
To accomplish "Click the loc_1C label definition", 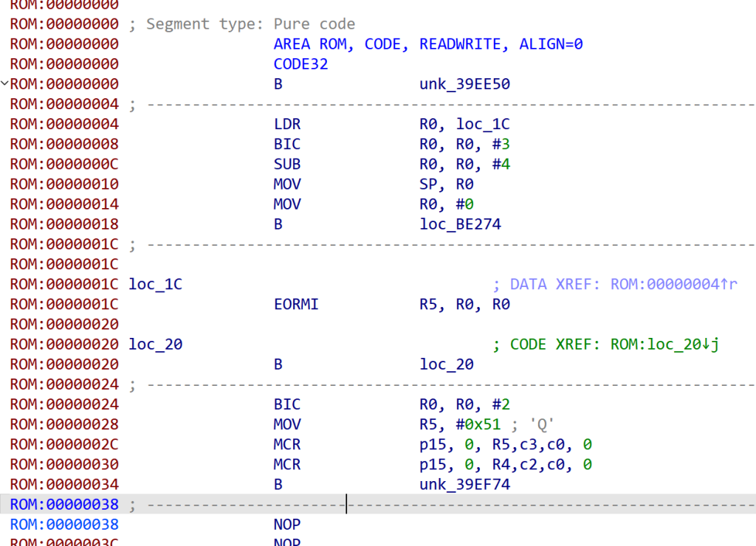I will (155, 284).
